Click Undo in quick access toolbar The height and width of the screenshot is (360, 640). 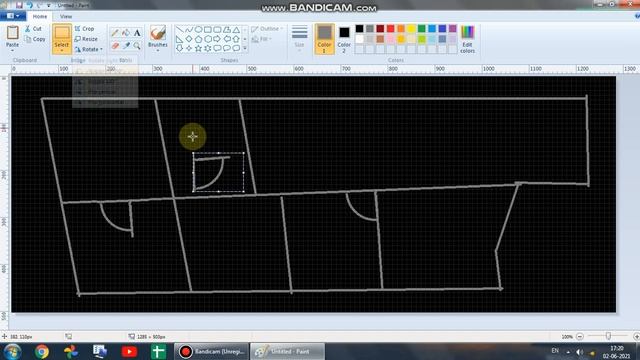coord(29,5)
